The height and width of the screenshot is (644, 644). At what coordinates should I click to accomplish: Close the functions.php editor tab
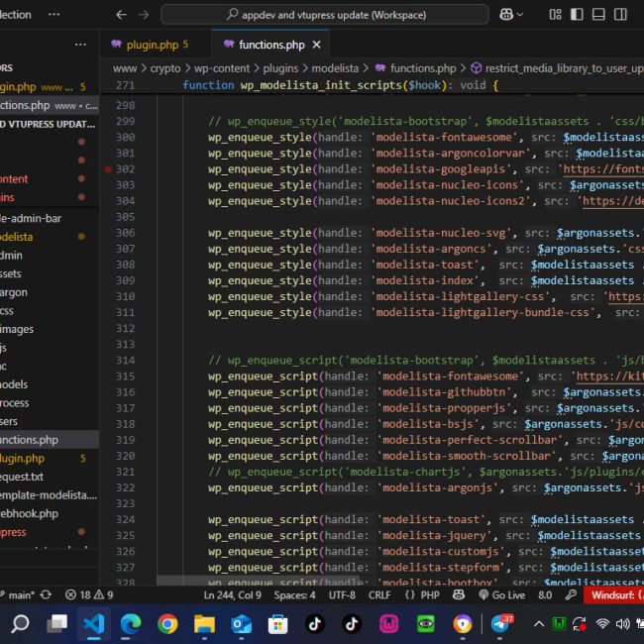click(317, 45)
